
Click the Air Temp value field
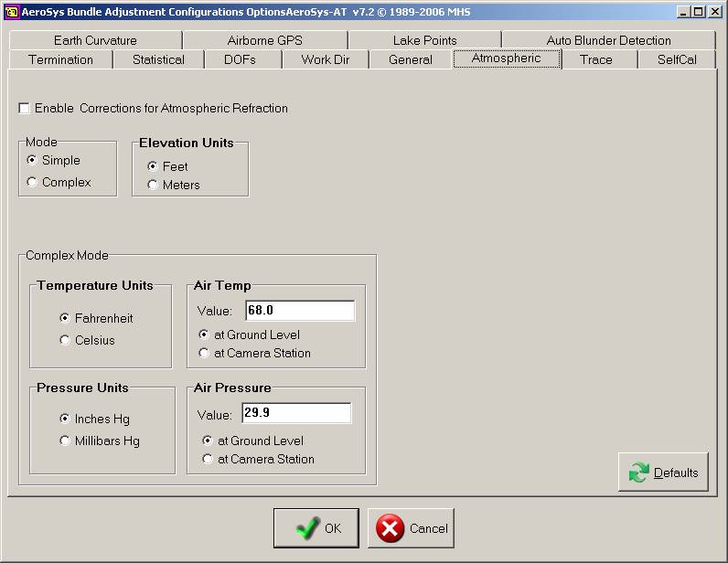tap(300, 310)
